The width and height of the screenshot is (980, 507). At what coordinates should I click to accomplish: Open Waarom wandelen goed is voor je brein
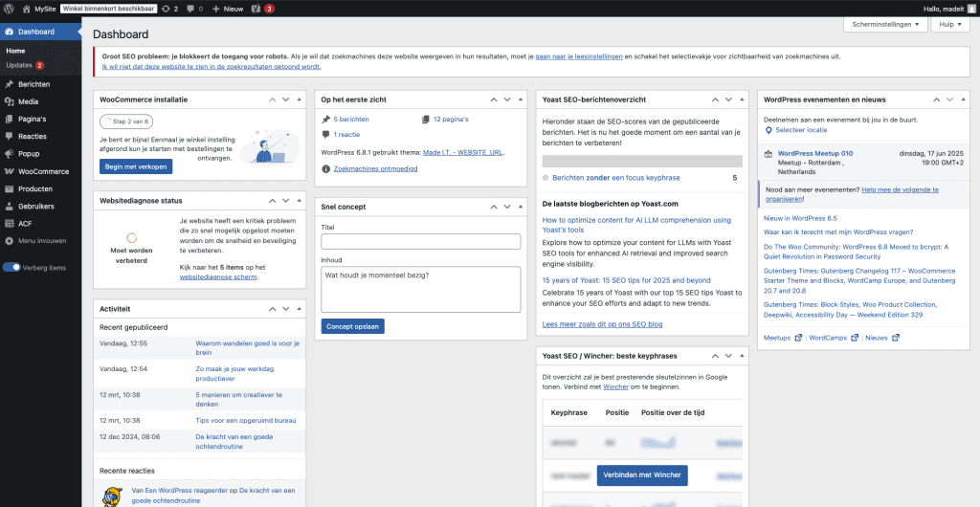coord(248,348)
